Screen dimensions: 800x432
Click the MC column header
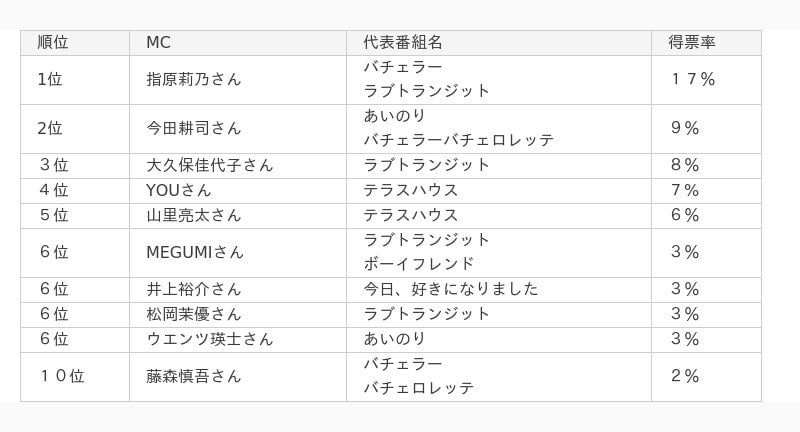pos(238,43)
